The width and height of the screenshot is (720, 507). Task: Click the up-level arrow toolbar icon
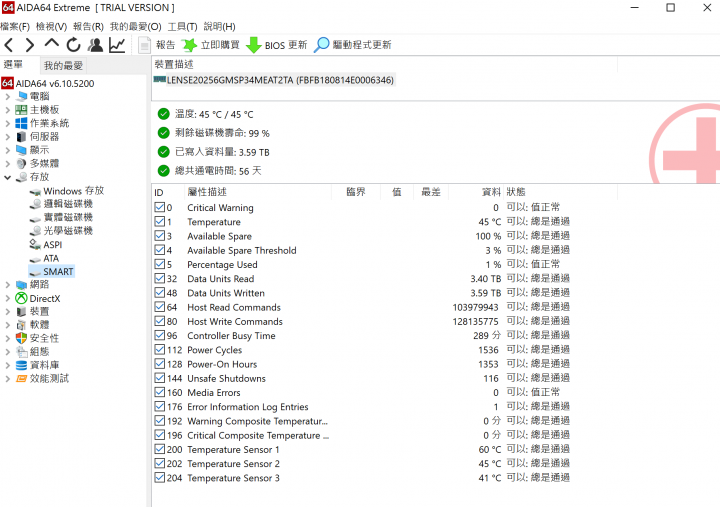coord(51,44)
